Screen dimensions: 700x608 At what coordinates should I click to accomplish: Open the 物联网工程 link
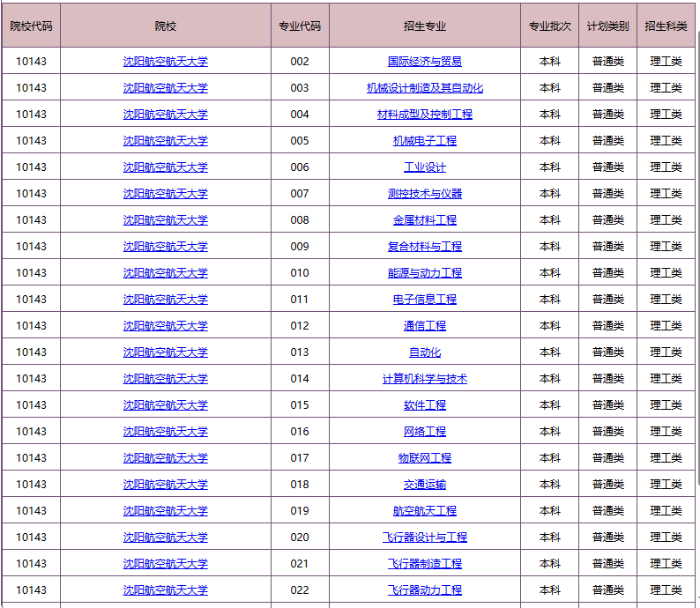tap(424, 458)
